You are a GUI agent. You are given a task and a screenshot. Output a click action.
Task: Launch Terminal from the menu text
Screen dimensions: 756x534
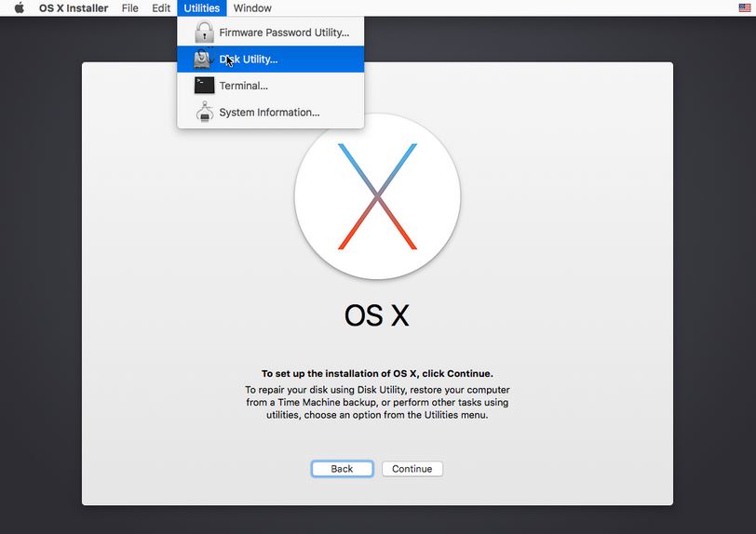coord(244,86)
